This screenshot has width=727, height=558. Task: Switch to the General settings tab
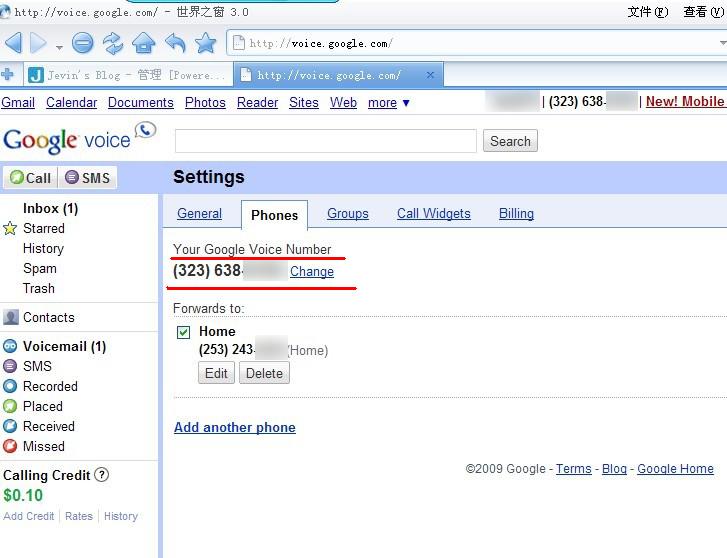pos(199,213)
